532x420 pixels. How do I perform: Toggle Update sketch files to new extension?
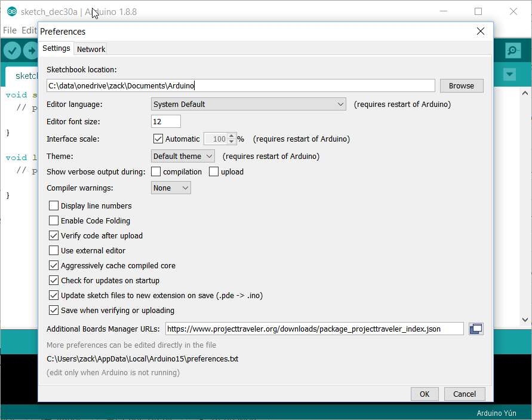[x=54, y=295]
